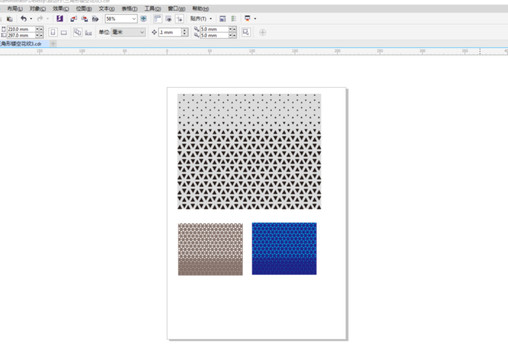Open the 58% zoom level dropdown
This screenshot has height=360, width=508.
coord(121,19)
